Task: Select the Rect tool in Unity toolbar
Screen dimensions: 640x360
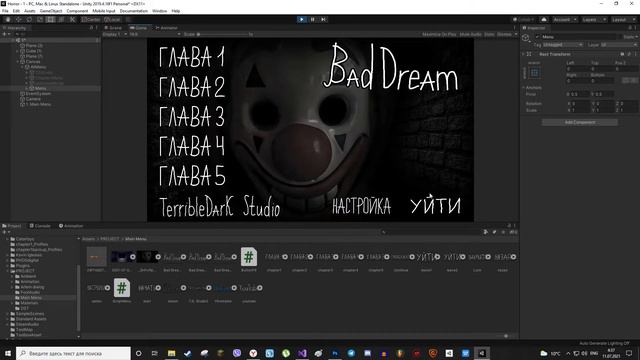Action: pyautogui.click(x=51, y=19)
